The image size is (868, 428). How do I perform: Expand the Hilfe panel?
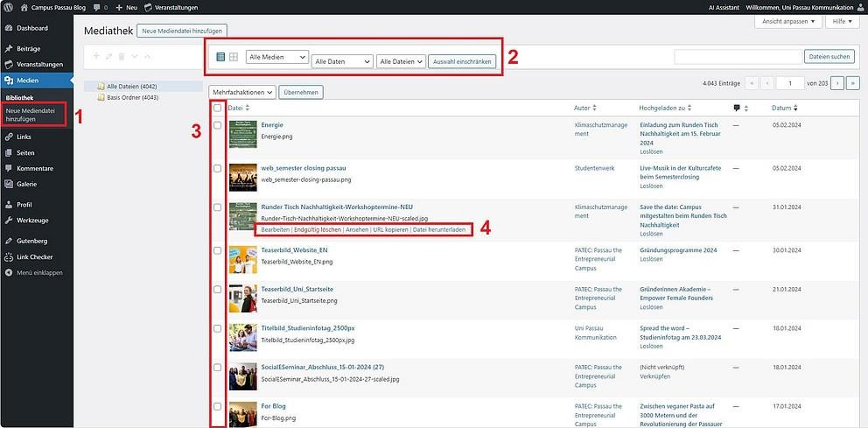click(843, 22)
